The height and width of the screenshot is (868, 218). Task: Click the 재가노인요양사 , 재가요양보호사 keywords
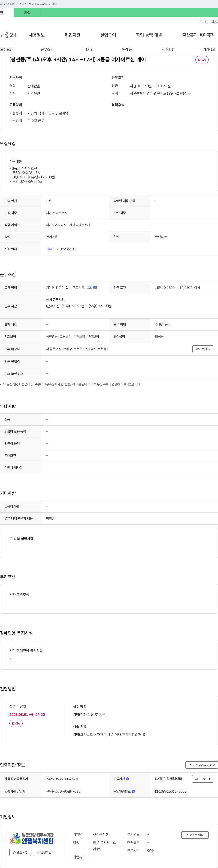tap(68, 225)
